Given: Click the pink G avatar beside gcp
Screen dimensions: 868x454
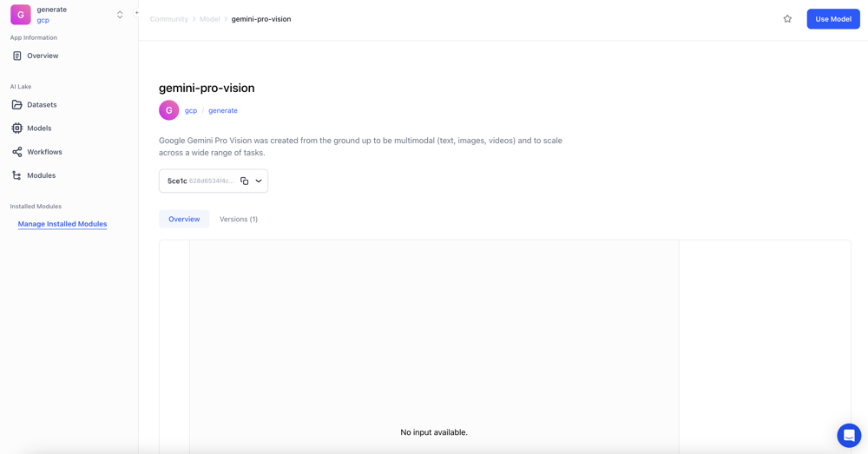Looking at the screenshot, I should (169, 110).
